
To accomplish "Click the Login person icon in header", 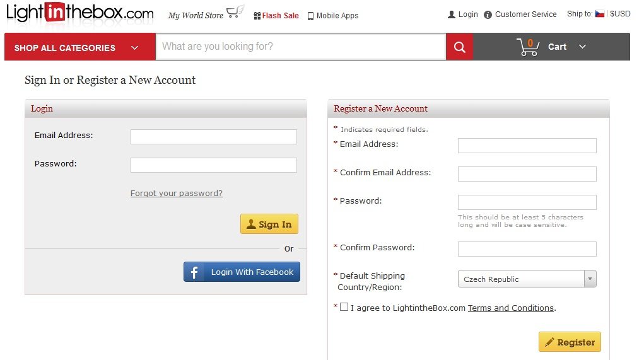I will click(452, 15).
